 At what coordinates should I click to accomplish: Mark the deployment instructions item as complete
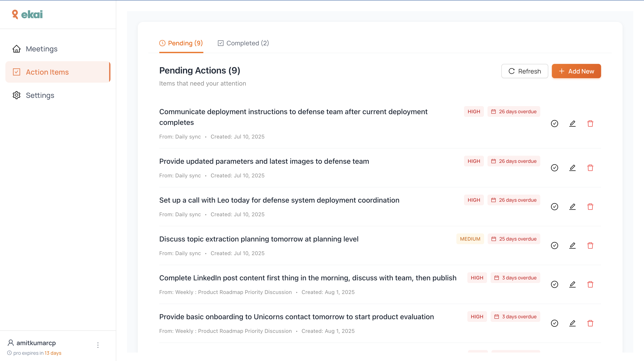554,123
